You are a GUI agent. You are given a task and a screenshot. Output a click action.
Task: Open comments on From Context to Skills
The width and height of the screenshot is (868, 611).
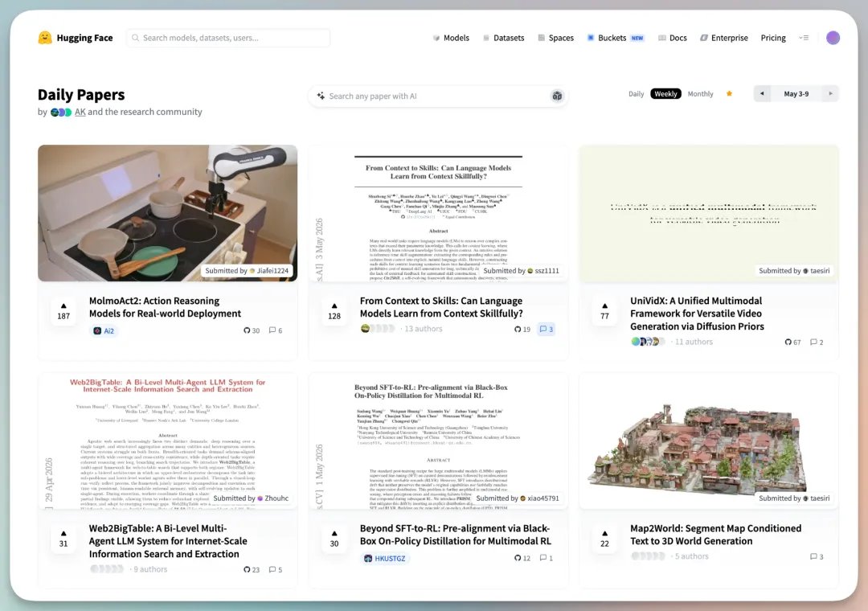(x=547, y=329)
